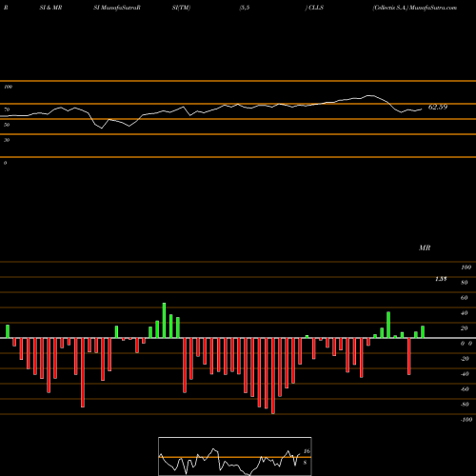
Task: Click the "SI & MR" header text
Action: [x=50, y=8]
